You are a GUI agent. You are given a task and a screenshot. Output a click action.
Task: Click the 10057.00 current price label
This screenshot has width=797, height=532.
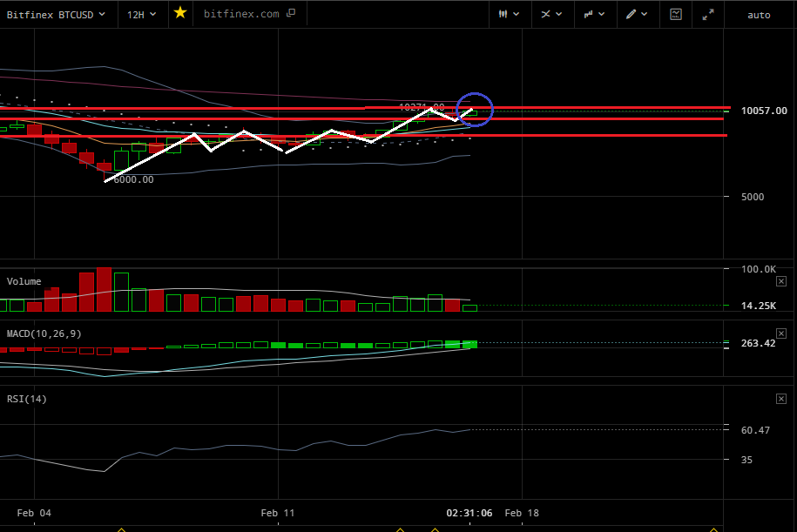(764, 111)
